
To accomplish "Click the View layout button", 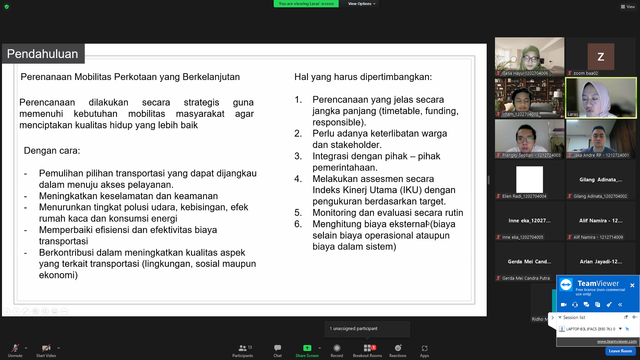I will [628, 7].
